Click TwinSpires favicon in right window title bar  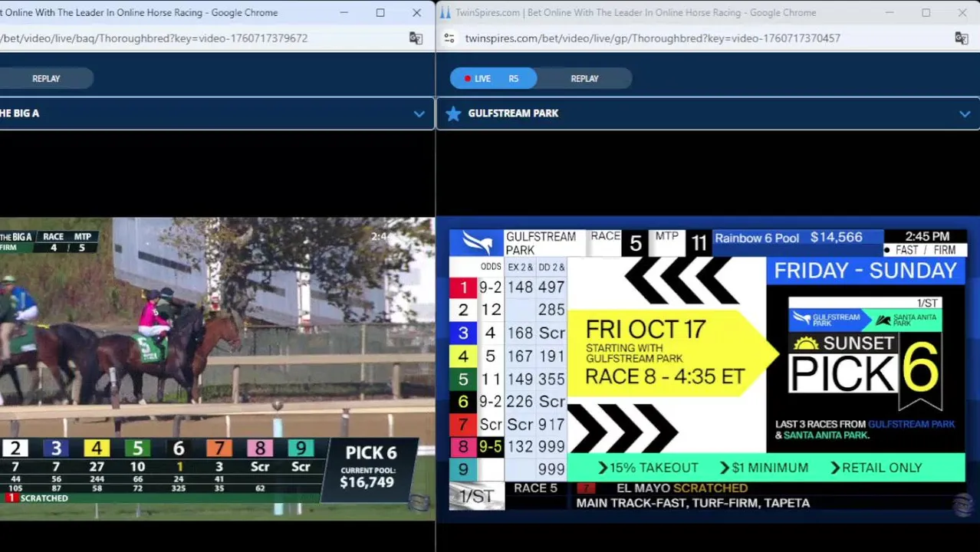point(445,12)
